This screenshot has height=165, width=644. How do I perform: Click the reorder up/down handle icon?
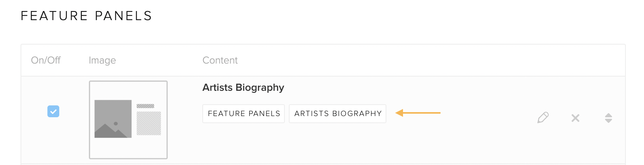(608, 118)
